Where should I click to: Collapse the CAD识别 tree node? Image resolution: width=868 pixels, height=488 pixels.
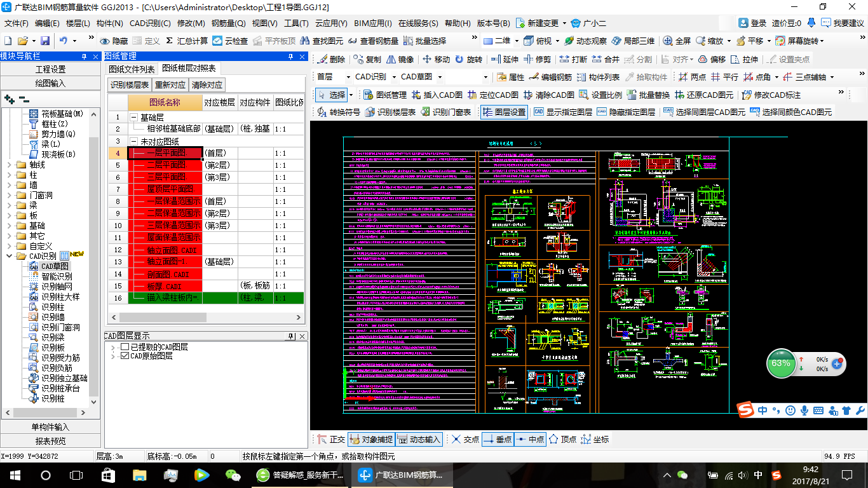click(x=9, y=256)
